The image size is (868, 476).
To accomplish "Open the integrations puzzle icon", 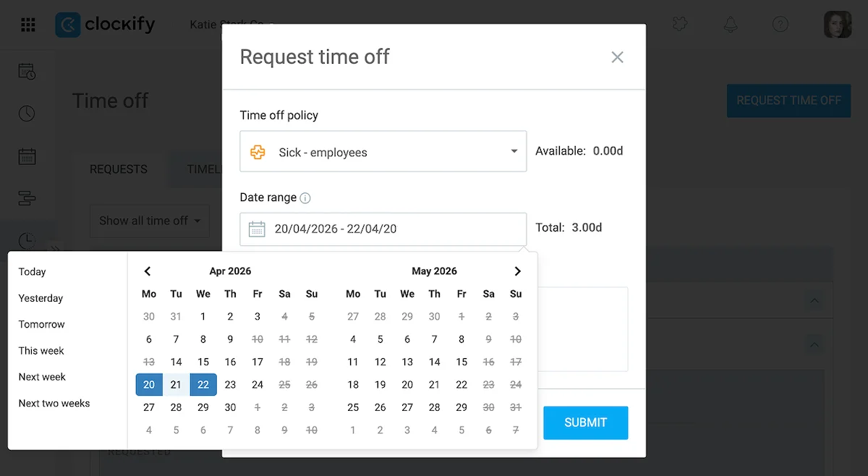I will click(x=680, y=24).
